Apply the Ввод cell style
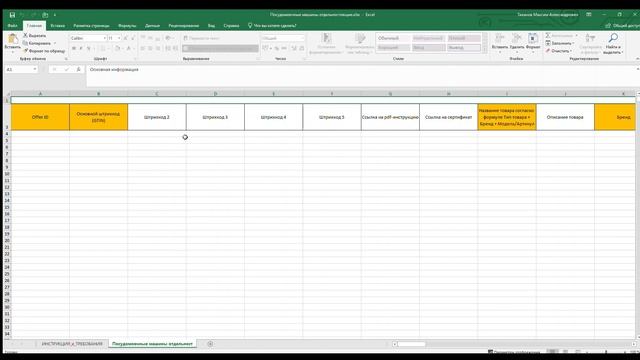 coord(428,48)
